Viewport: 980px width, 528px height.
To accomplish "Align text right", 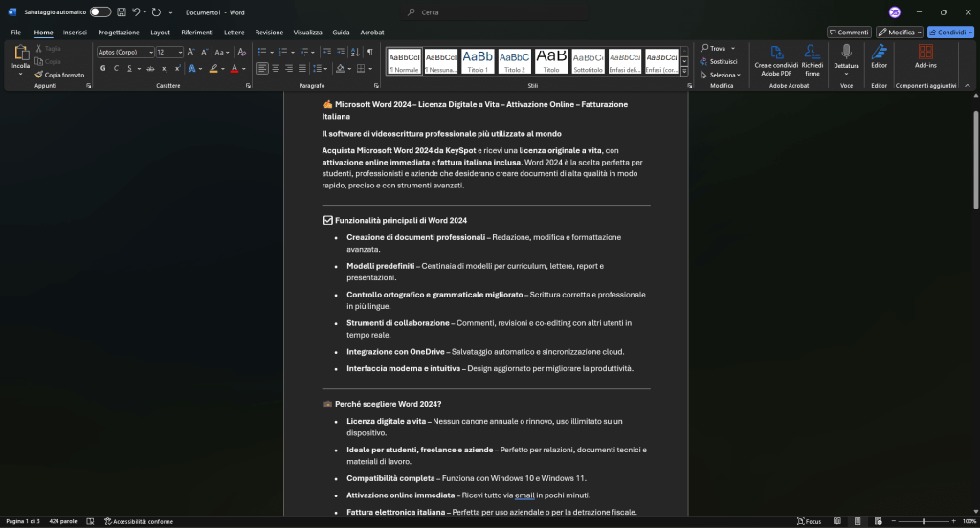I will pyautogui.click(x=289, y=68).
